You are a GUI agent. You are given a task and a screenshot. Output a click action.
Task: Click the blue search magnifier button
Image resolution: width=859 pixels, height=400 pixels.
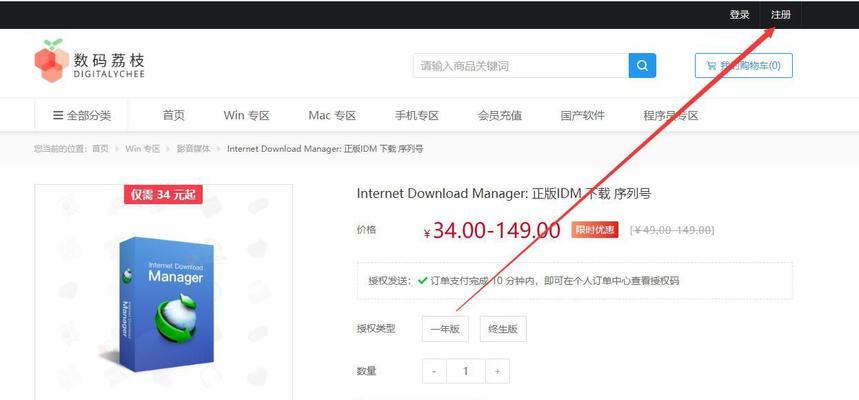[x=642, y=66]
